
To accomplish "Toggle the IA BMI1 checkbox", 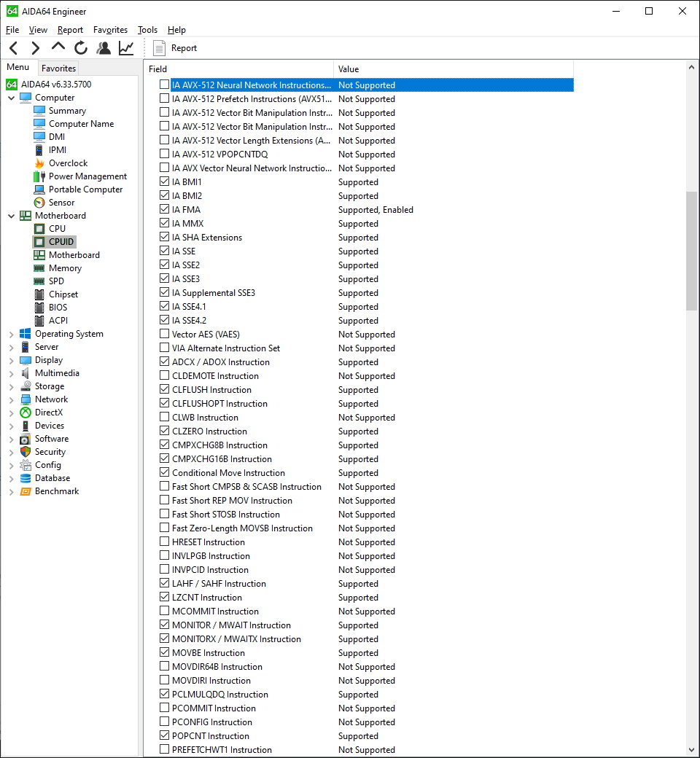I will coord(165,181).
